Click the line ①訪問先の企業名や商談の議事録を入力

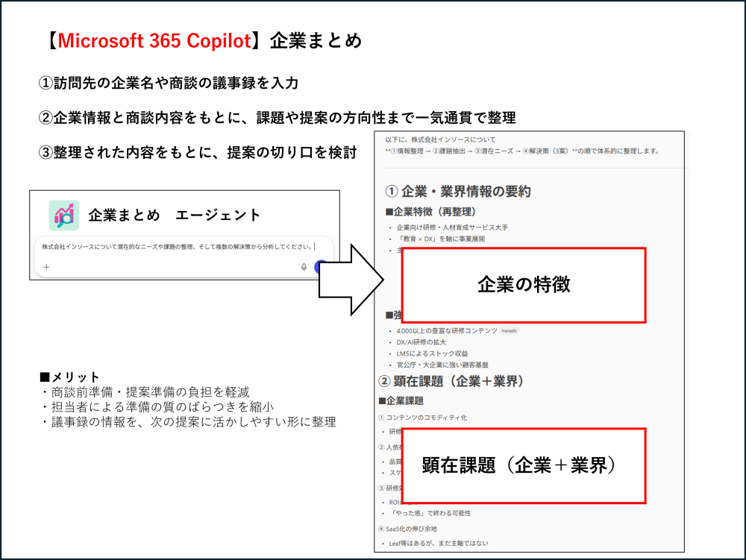168,84
